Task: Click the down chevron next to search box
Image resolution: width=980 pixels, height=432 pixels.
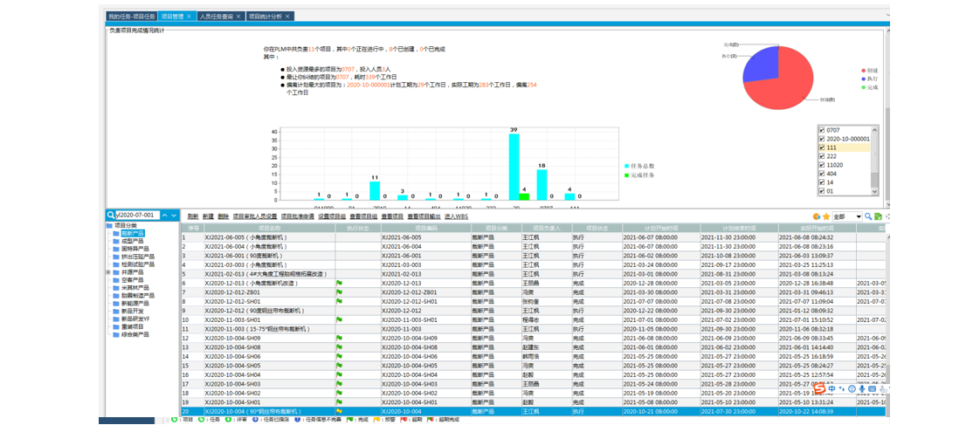Action: tap(174, 215)
